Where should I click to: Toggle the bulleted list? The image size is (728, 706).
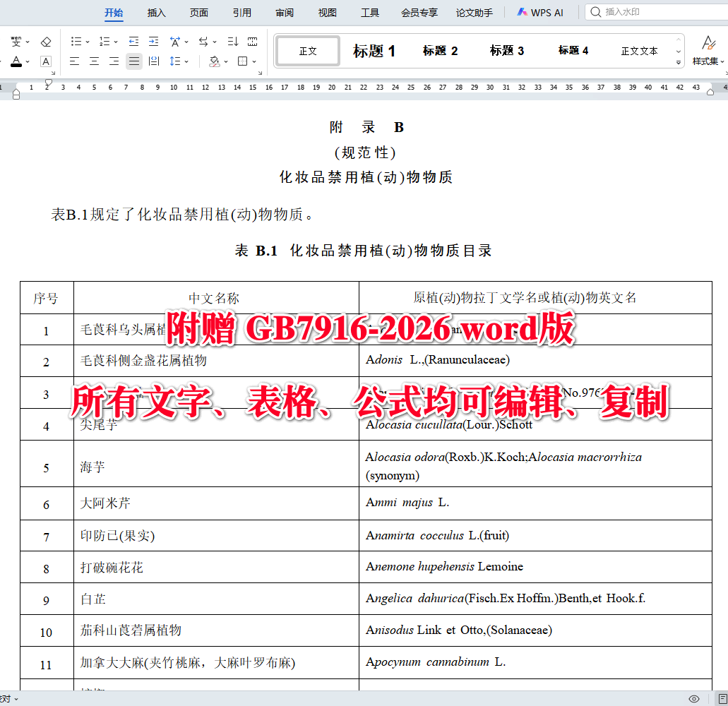[76, 42]
